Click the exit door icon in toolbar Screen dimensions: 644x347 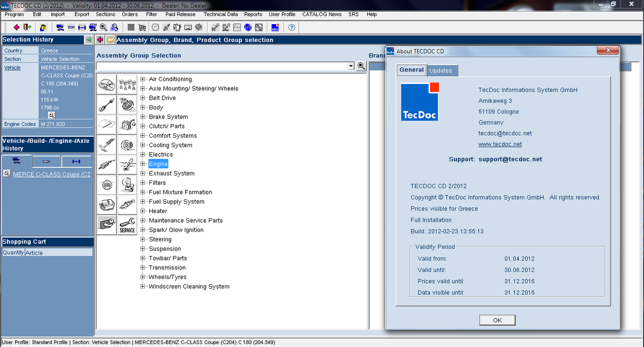[27, 27]
